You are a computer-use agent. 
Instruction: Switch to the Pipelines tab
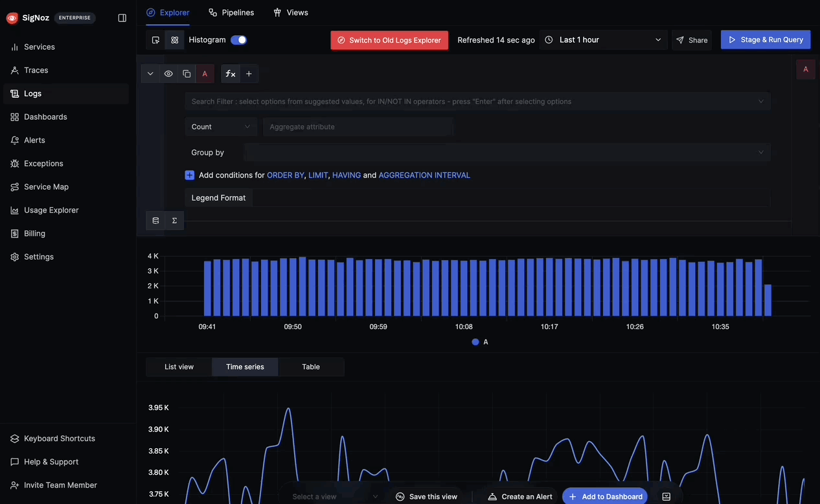(x=231, y=12)
